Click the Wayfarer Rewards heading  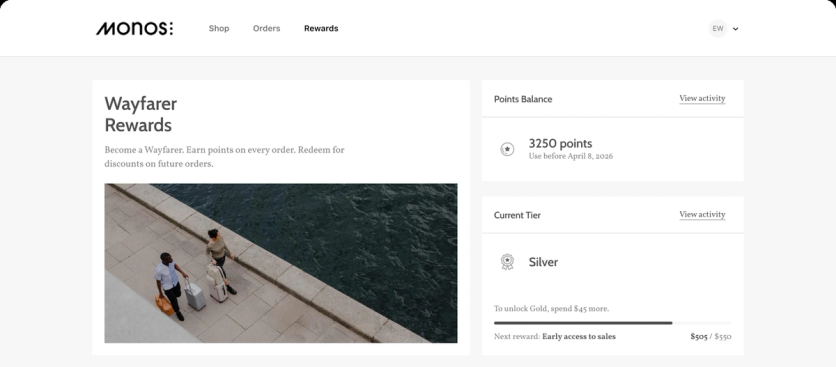click(141, 114)
